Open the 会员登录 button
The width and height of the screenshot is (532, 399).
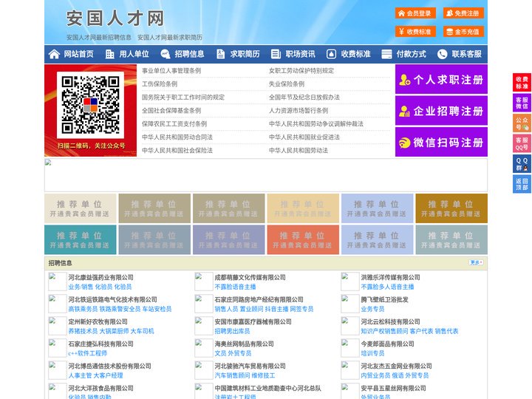pos(415,13)
